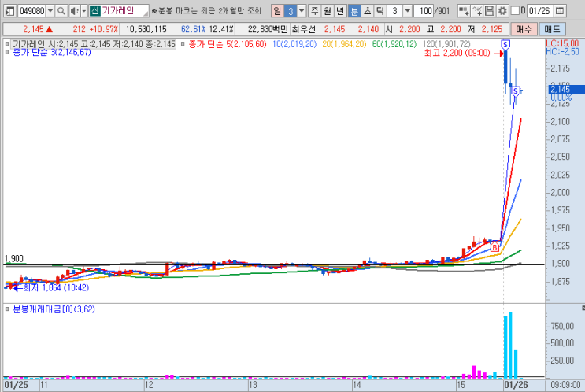Expand the 기가레인 stock name field corner
585x392 pixels.
[146, 13]
